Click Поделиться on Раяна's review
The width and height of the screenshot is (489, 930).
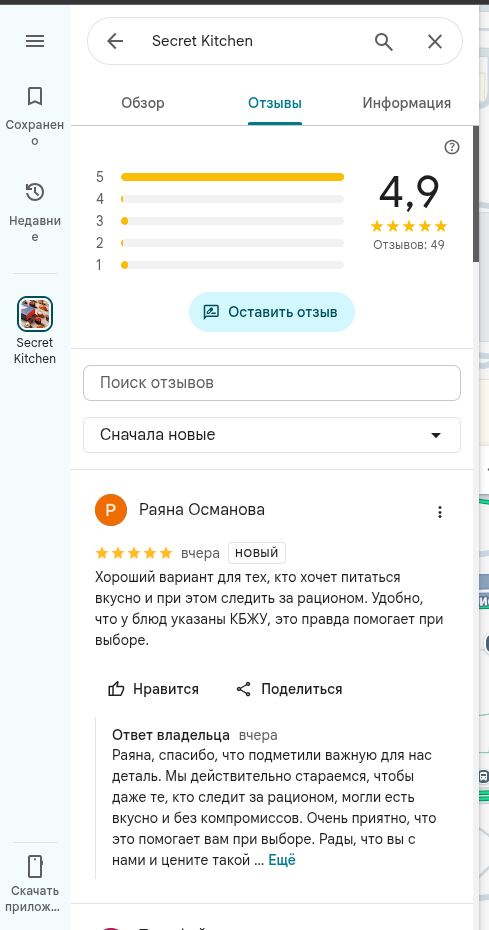290,689
